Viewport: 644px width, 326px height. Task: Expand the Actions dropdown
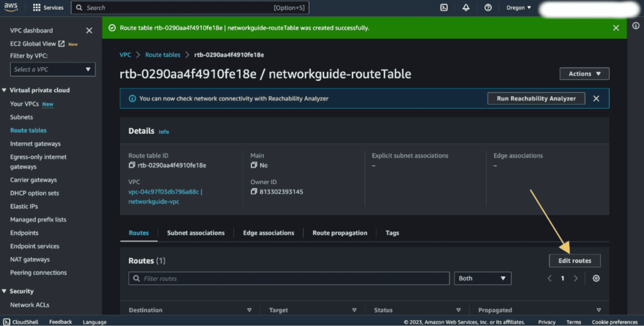pos(584,74)
